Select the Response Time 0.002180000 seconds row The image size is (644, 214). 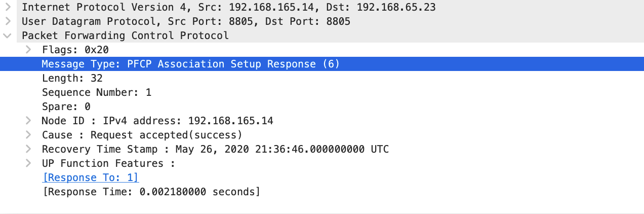tap(151, 192)
